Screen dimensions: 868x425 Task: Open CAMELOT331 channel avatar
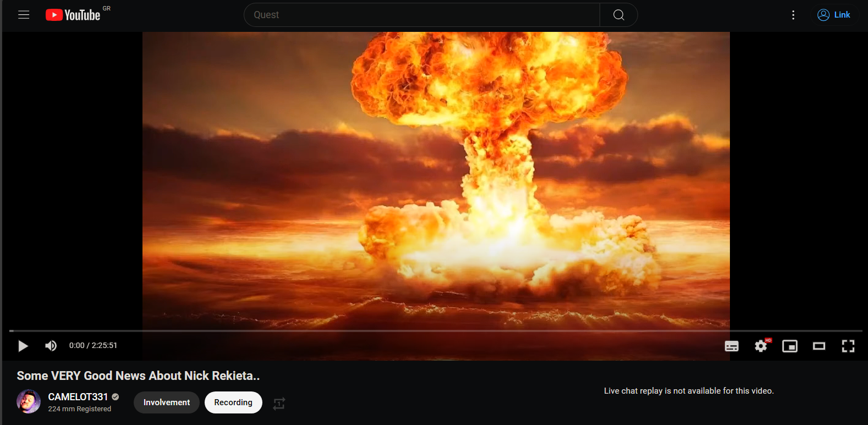29,402
